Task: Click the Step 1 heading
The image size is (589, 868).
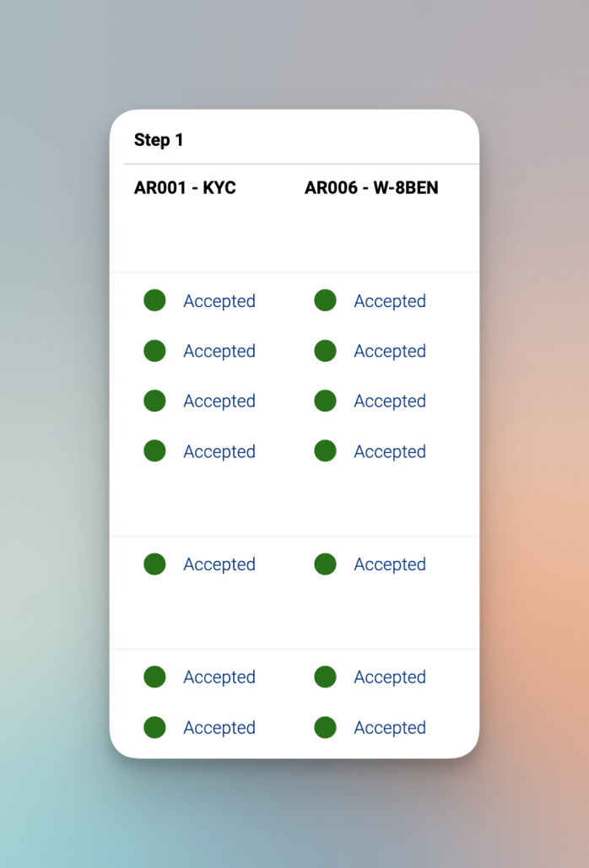Action: point(158,140)
